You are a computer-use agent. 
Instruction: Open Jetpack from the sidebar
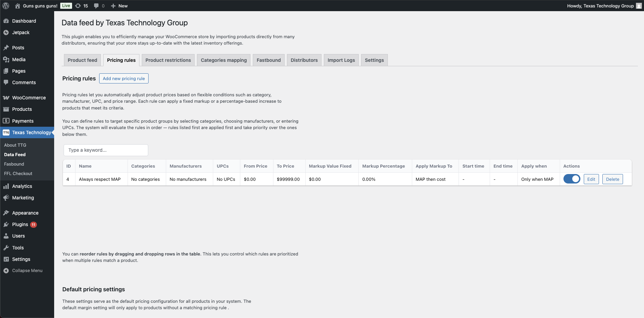21,32
